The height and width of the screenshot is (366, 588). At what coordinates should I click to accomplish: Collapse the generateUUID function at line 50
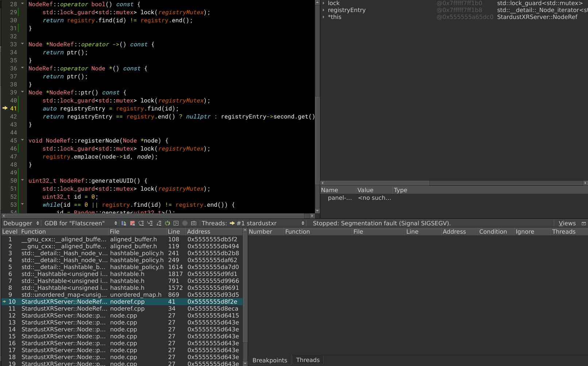[x=22, y=180]
